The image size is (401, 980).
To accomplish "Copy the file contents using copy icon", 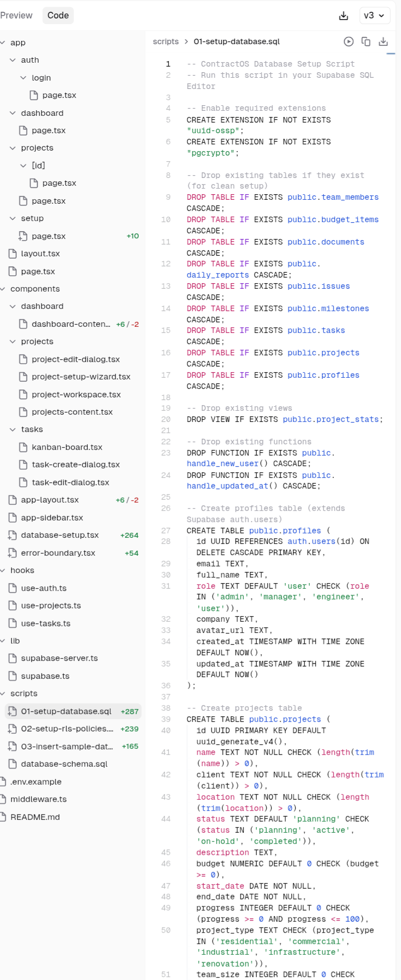I will 366,41.
